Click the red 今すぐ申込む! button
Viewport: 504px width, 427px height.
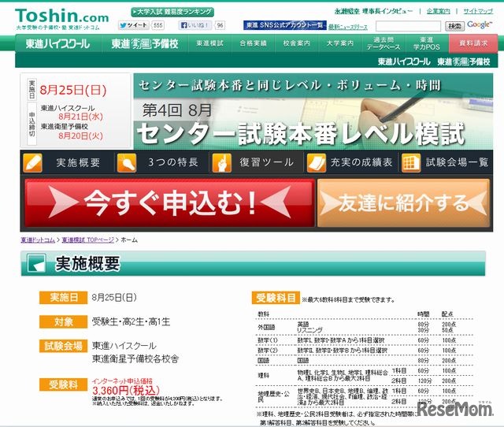[170, 203]
